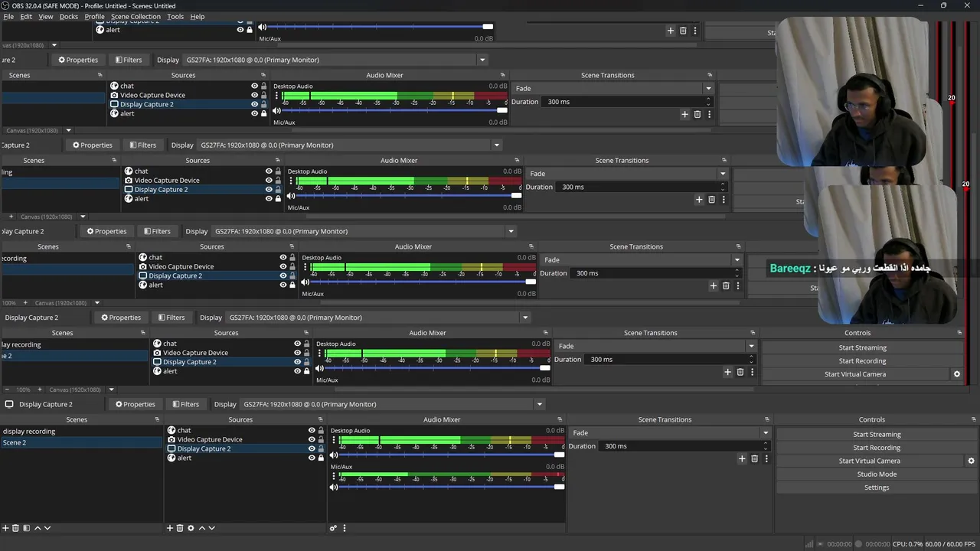This screenshot has width=980, height=551.
Task: Open transition three-dot menu, bottom Scene Transitions
Action: tap(766, 458)
